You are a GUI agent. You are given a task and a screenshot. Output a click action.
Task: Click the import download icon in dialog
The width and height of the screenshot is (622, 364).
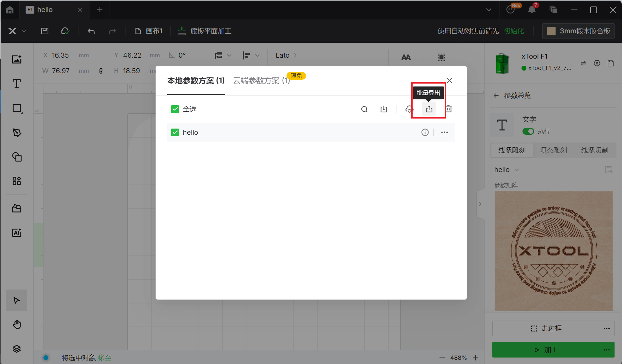pos(384,109)
